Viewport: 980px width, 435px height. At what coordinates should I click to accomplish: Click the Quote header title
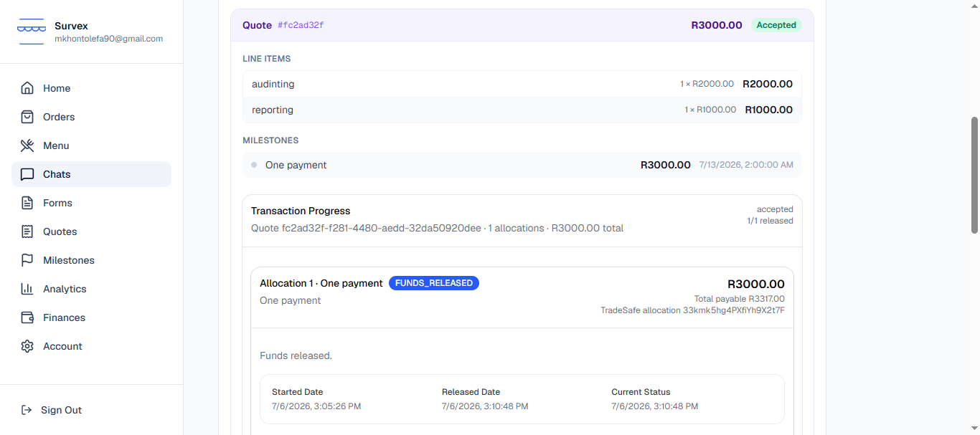pyautogui.click(x=257, y=25)
